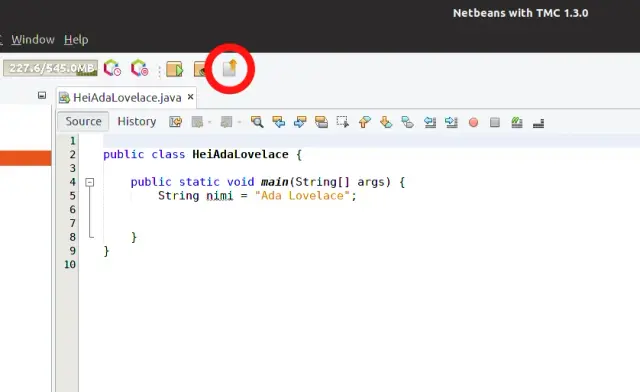The image size is (640, 392).
Task: Click the method name main on line 4
Action: 275,182
